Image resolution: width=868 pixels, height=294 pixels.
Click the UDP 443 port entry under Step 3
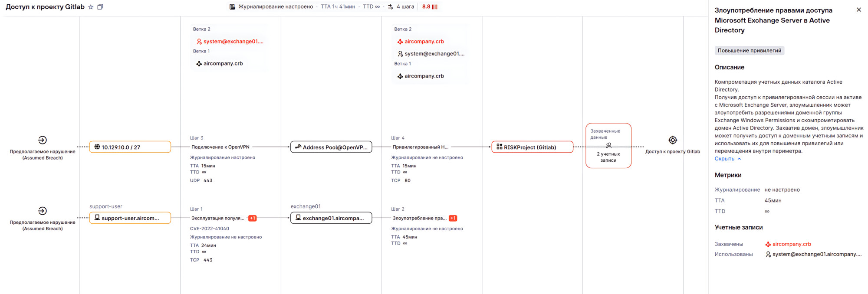tap(201, 180)
